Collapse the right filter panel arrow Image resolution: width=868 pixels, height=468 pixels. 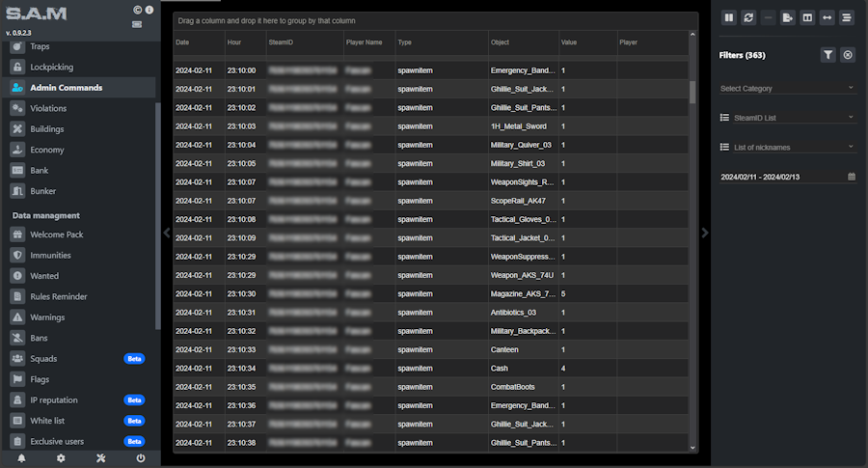pyautogui.click(x=705, y=233)
